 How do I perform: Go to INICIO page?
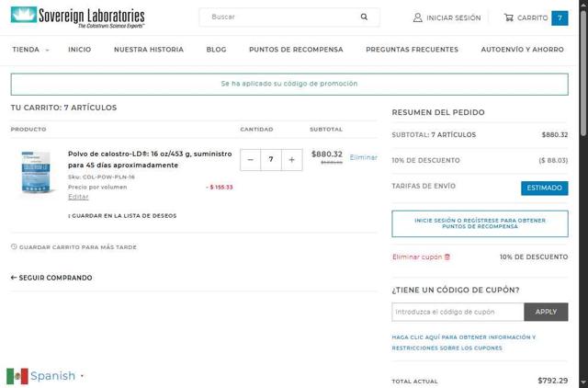80,50
